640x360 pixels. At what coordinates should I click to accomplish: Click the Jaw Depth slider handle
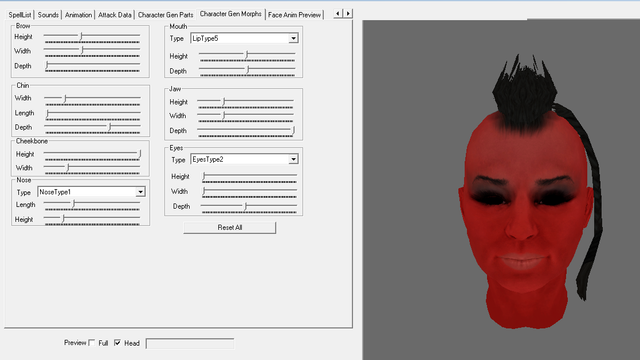click(293, 130)
